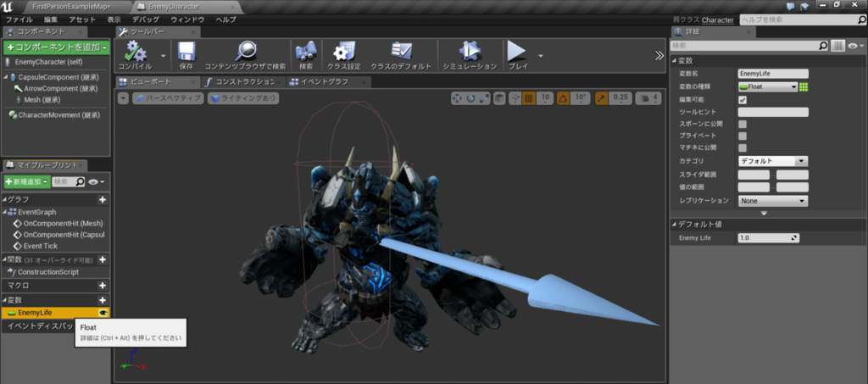The height and width of the screenshot is (384, 868).
Task: Add a new graph with plus icon
Action: tap(103, 200)
